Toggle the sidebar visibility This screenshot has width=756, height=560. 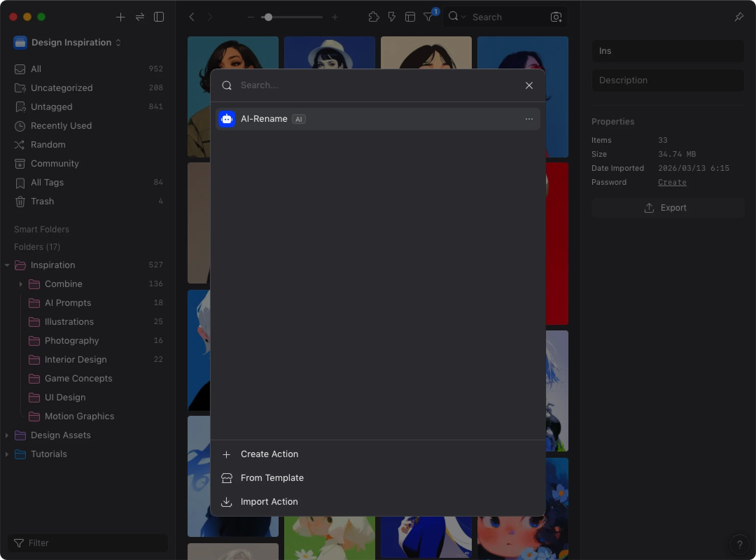point(159,17)
